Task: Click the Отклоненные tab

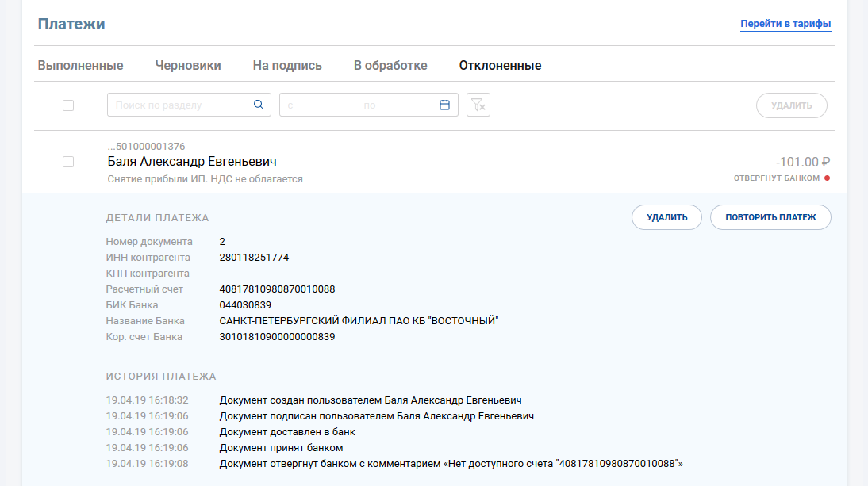Action: pyautogui.click(x=500, y=66)
